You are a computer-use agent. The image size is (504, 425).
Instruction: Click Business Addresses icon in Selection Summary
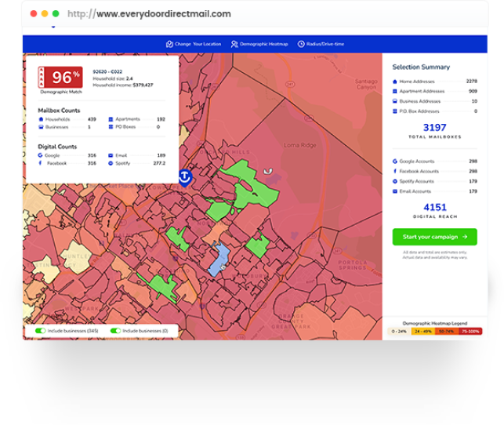(x=395, y=101)
